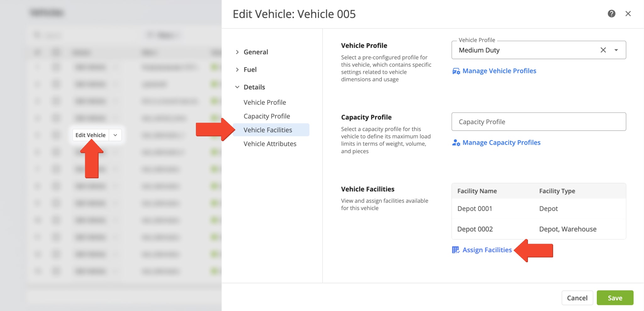This screenshot has height=311, width=644.
Task: Select the General section label
Action: (x=256, y=52)
